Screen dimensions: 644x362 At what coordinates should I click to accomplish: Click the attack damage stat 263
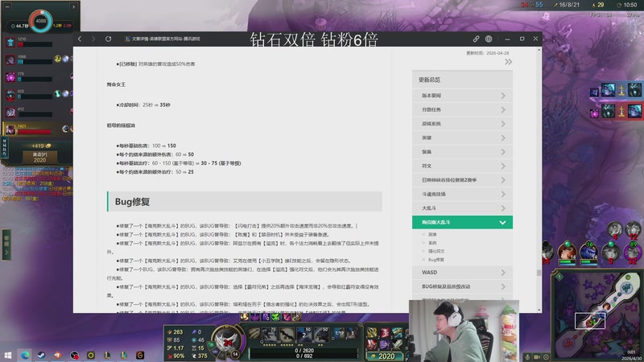[x=175, y=332]
